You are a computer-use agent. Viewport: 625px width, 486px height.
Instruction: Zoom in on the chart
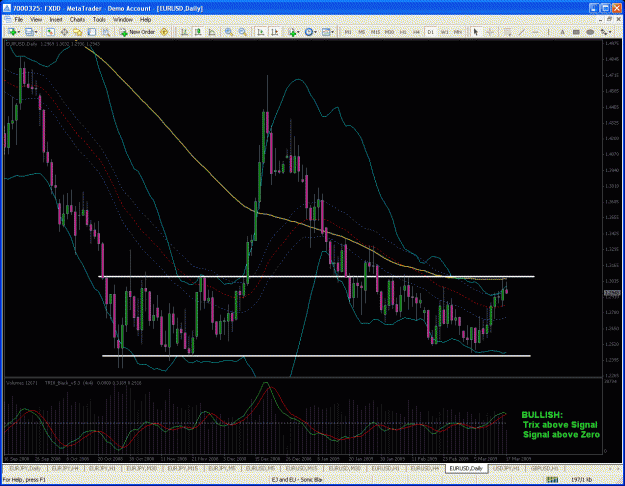(229, 32)
